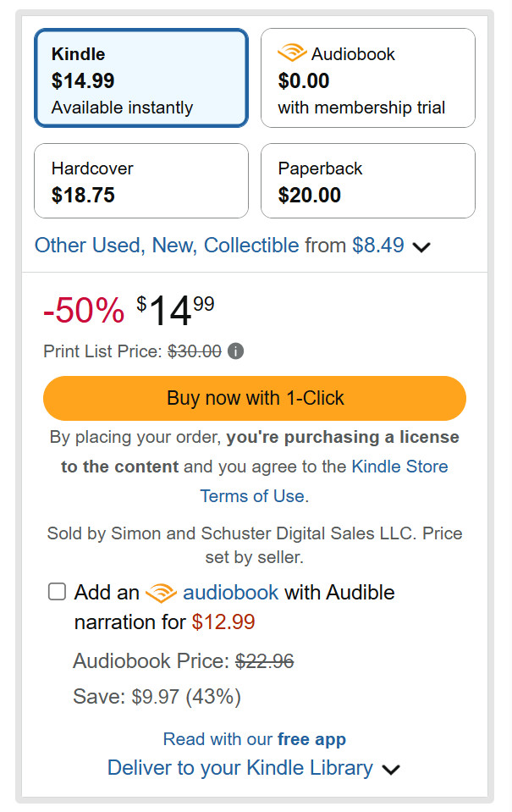This screenshot has height=812, width=512.
Task: Click the Read with our free app link
Action: (x=255, y=739)
